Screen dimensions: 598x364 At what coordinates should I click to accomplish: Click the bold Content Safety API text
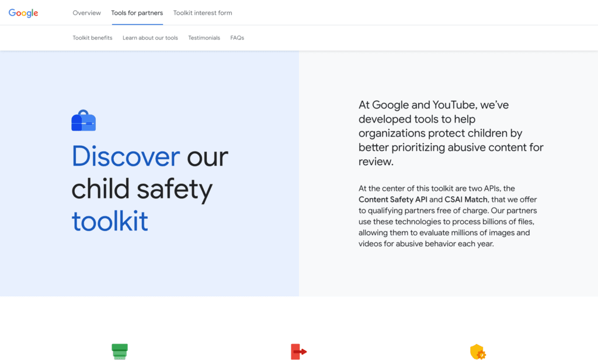pos(393,199)
